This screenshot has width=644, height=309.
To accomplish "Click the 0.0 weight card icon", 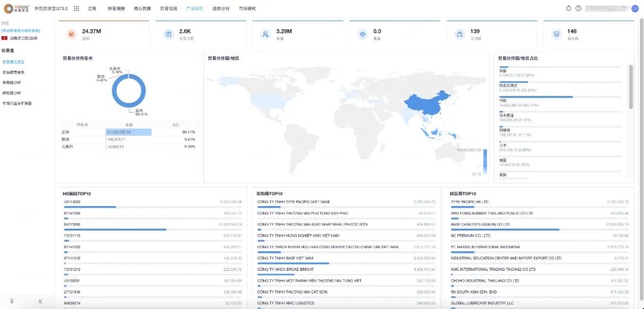I will click(363, 35).
